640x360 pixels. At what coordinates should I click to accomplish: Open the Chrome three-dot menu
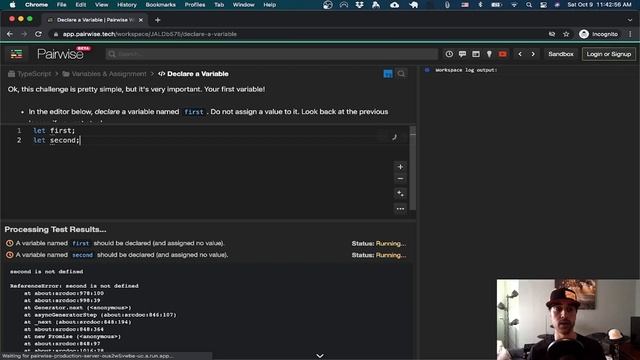(x=630, y=34)
